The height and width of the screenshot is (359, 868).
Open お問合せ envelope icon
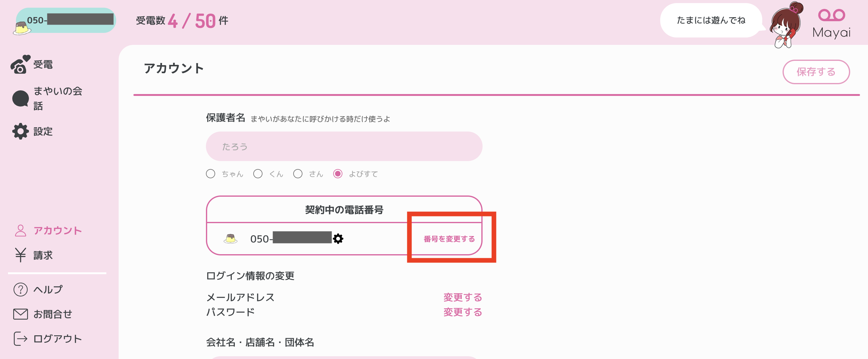(20, 314)
